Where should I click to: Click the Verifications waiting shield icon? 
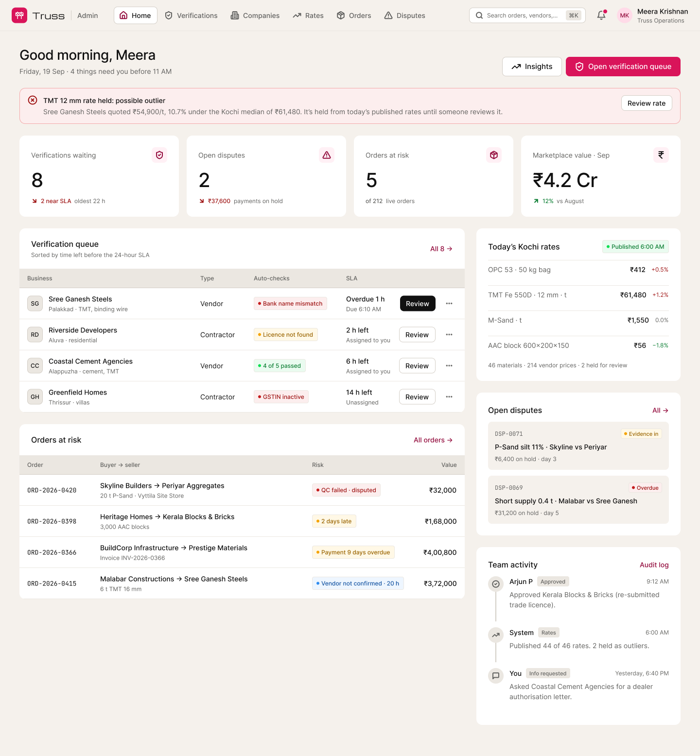159,155
